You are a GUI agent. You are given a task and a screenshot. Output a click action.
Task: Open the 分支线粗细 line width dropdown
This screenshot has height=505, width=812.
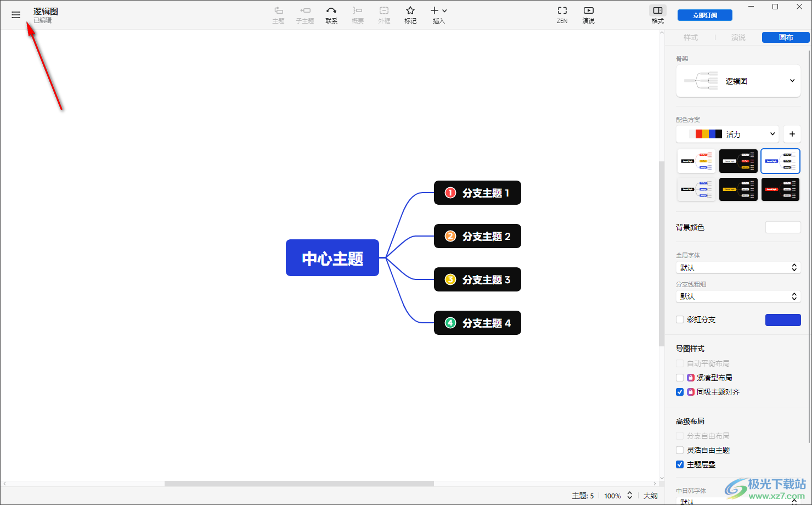pos(738,296)
